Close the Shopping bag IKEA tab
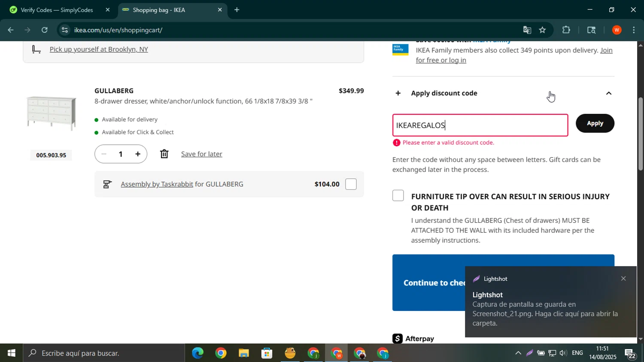Image resolution: width=644 pixels, height=362 pixels. (220, 9)
